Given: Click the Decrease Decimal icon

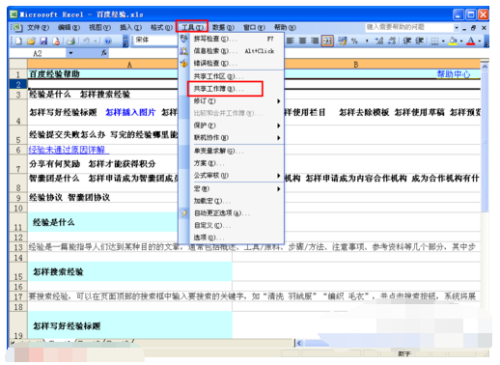Looking at the screenshot, I should (392, 41).
